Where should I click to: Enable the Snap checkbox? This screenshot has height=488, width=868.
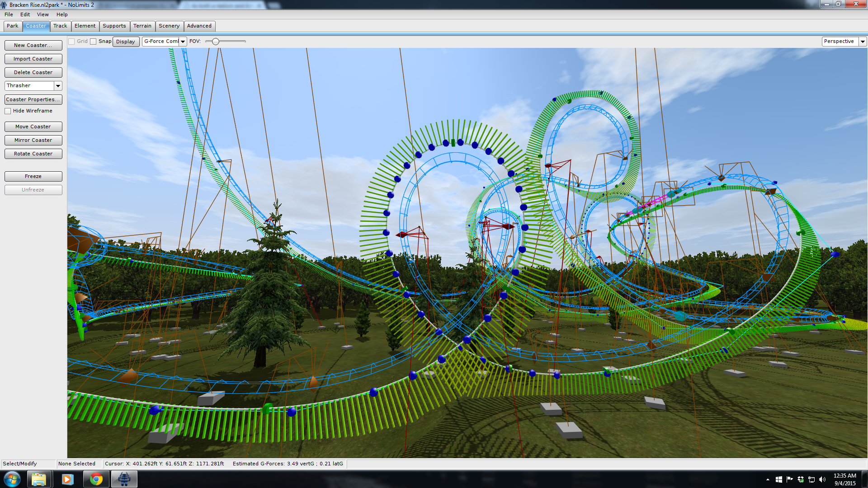point(93,42)
